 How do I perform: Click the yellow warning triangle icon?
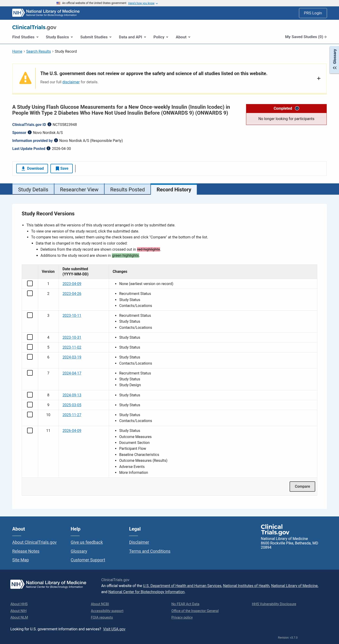[25, 78]
